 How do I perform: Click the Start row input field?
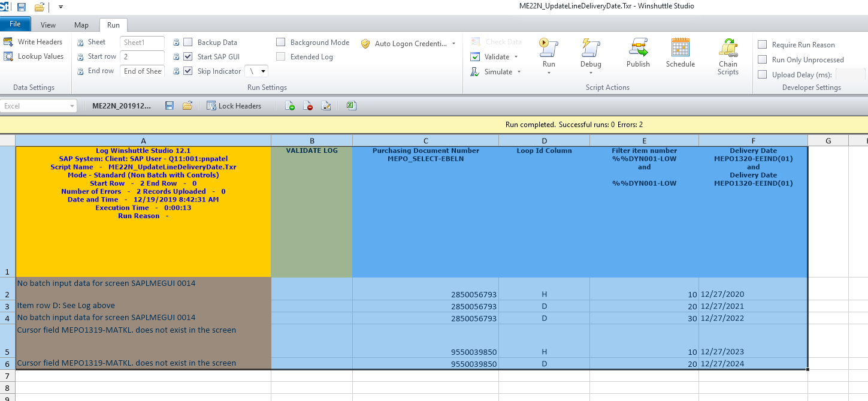pos(142,57)
